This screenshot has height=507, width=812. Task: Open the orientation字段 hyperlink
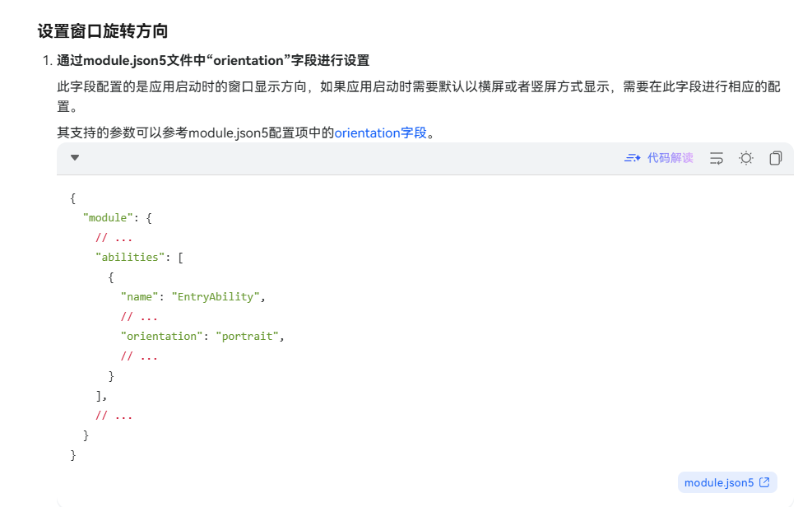pos(380,133)
